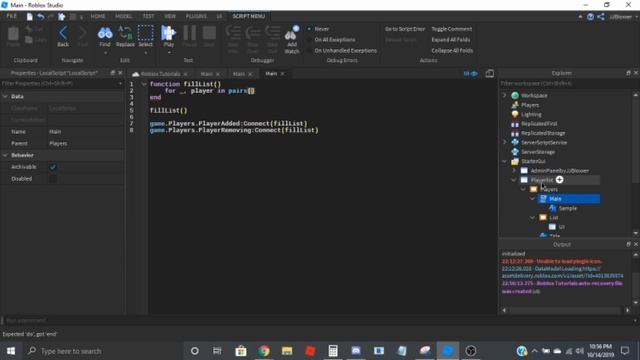Open the Replace tool
The height and width of the screenshot is (360, 640).
tap(125, 36)
